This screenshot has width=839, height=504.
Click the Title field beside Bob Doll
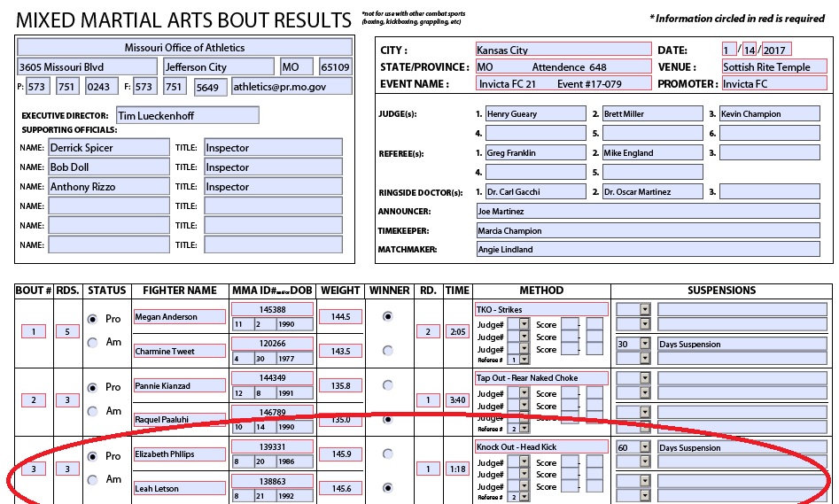[274, 167]
